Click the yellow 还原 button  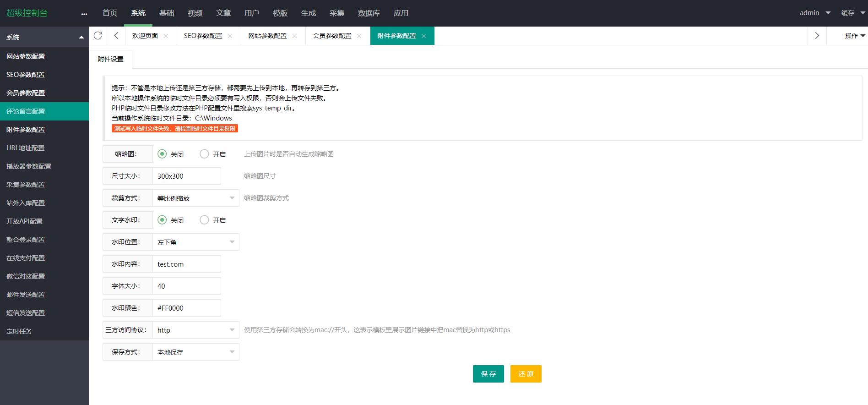point(526,374)
